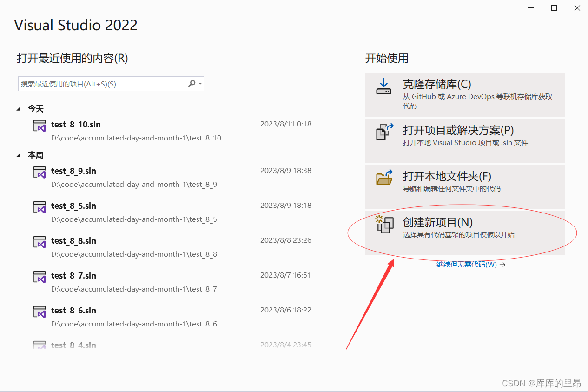Open recent solution test_8_8.sln
This screenshot has height=392, width=588.
[x=73, y=241]
